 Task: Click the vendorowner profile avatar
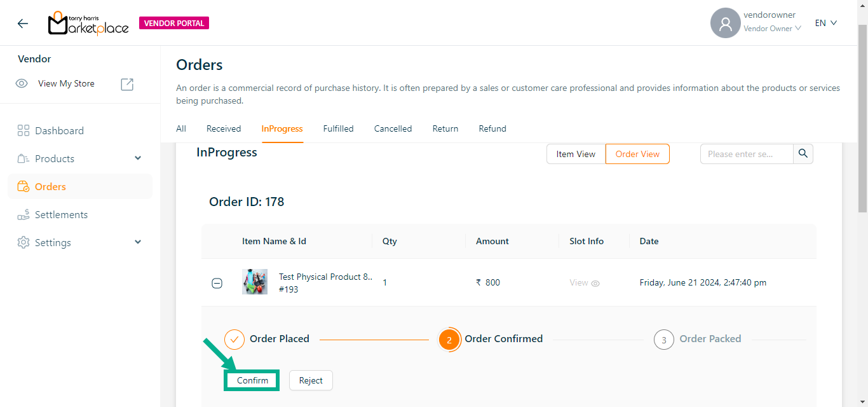pyautogui.click(x=725, y=24)
